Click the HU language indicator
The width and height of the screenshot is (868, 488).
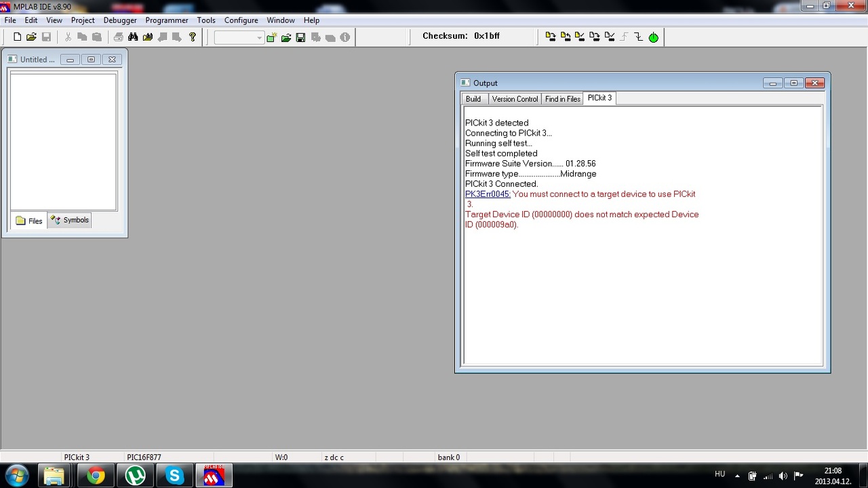720,474
